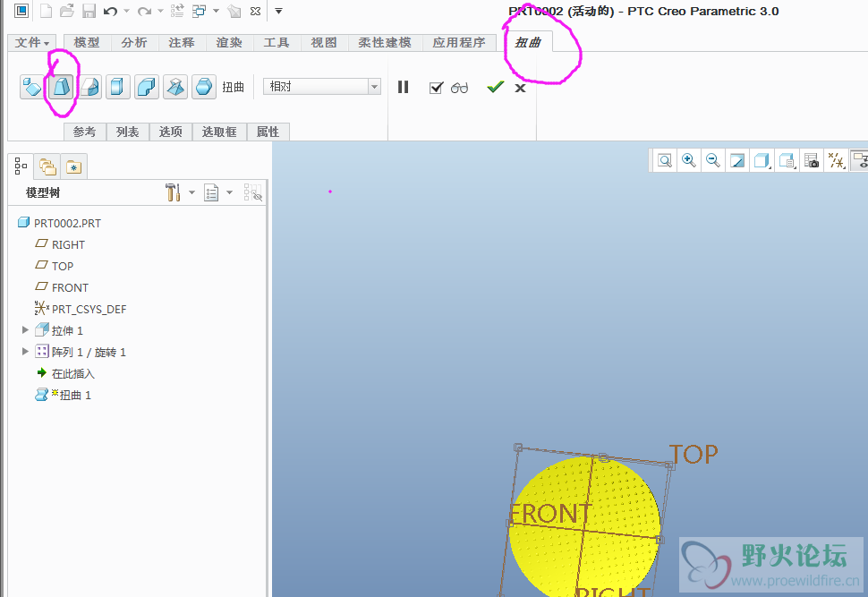The height and width of the screenshot is (597, 868).
Task: Switch to the 工具 ribbon tab
Action: point(277,43)
